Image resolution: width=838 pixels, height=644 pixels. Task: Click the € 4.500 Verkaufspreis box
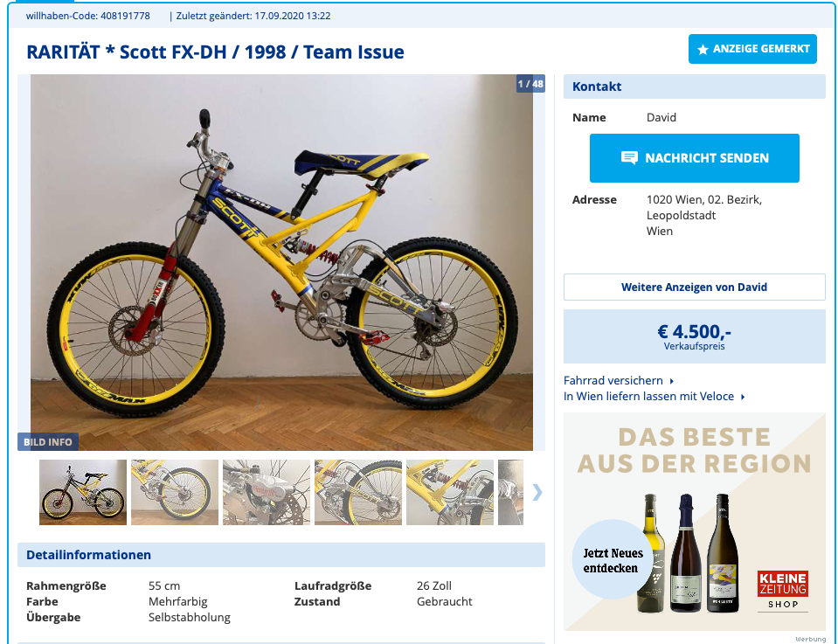click(694, 336)
